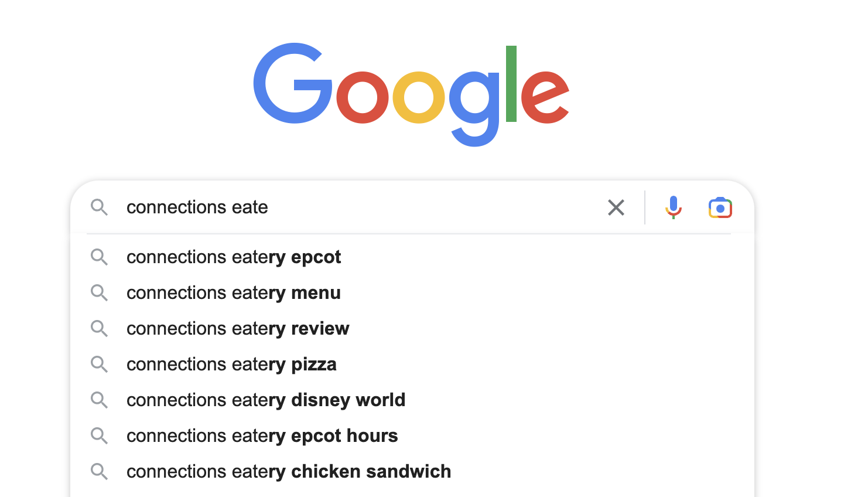Start voice search with the microphone icon
The image size is (868, 497).
coord(674,207)
